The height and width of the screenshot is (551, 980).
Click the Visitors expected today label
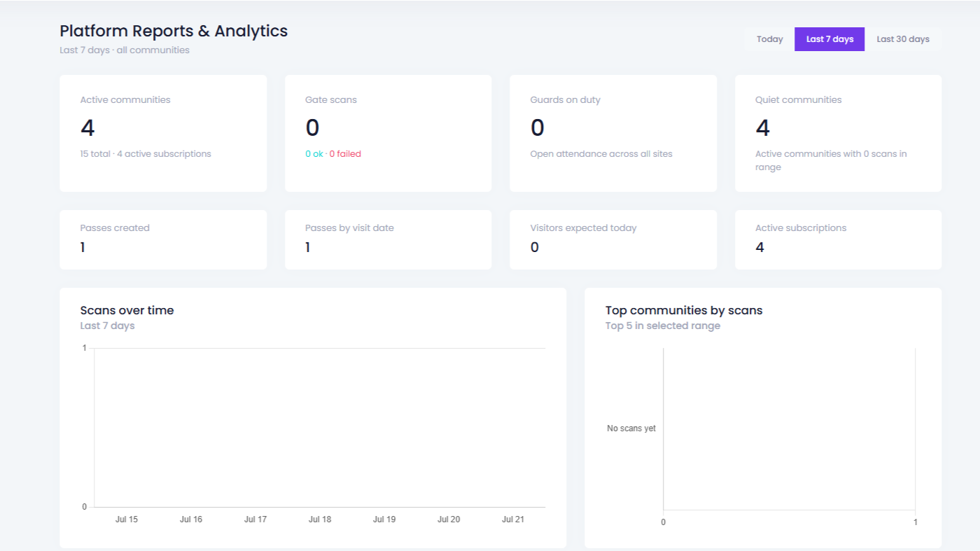(583, 228)
